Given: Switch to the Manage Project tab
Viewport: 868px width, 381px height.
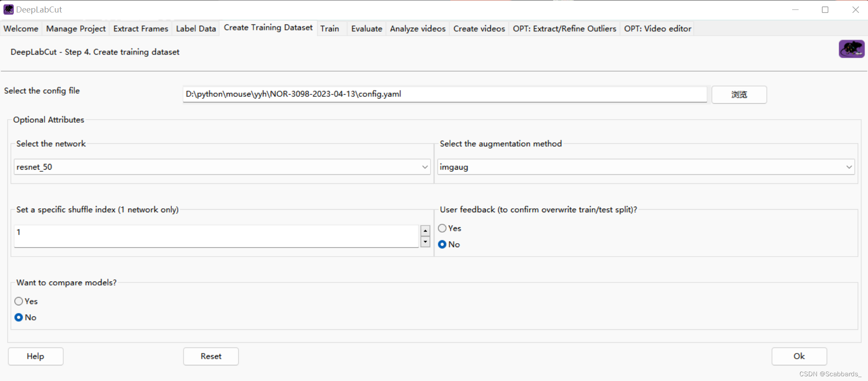Looking at the screenshot, I should (76, 28).
